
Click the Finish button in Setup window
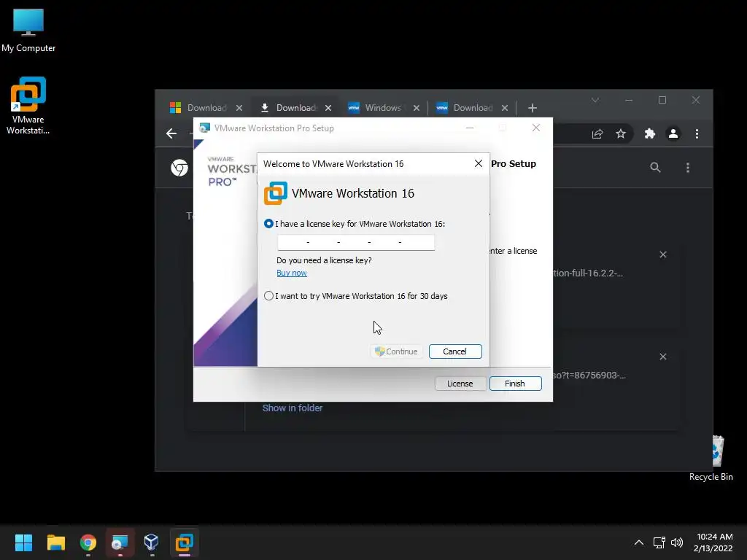pos(515,384)
